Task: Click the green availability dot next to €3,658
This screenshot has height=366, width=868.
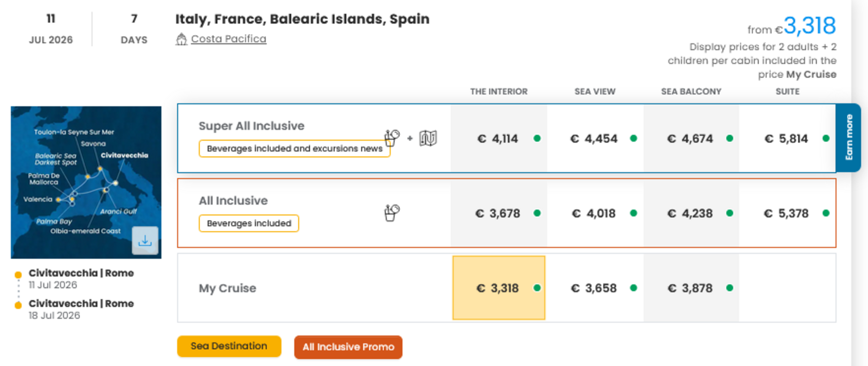Action: [x=634, y=288]
